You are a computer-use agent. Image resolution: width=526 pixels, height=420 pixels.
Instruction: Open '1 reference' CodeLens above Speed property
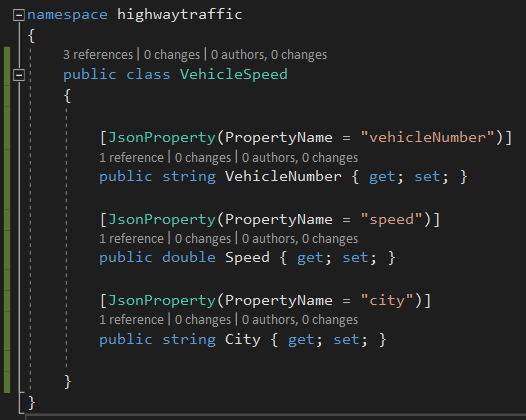[x=131, y=239]
